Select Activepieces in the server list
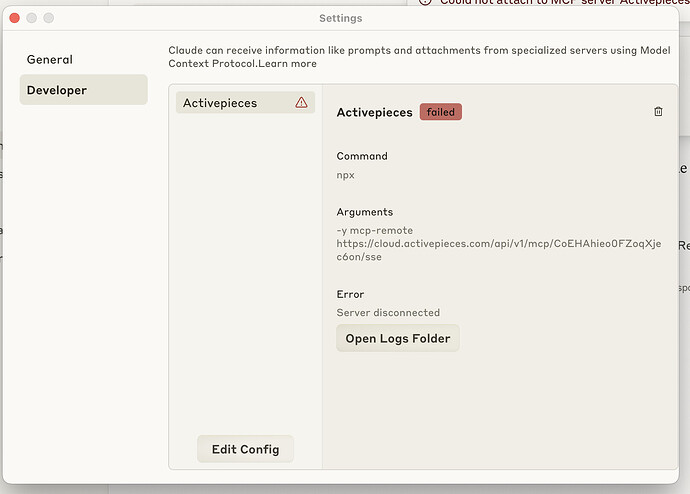The height and width of the screenshot is (494, 690). click(x=246, y=102)
